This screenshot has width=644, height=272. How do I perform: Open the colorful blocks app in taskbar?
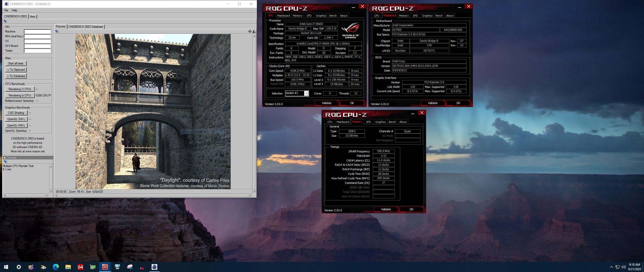coord(31,267)
